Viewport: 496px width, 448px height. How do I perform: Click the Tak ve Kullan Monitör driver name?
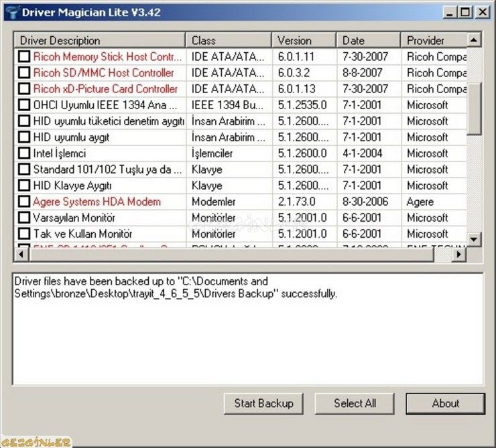pos(83,234)
